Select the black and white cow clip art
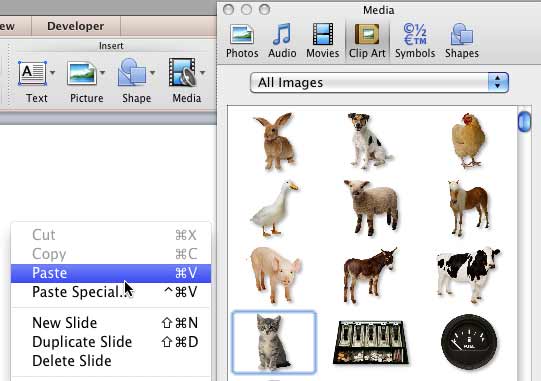This screenshot has width=541, height=381. pos(469,275)
